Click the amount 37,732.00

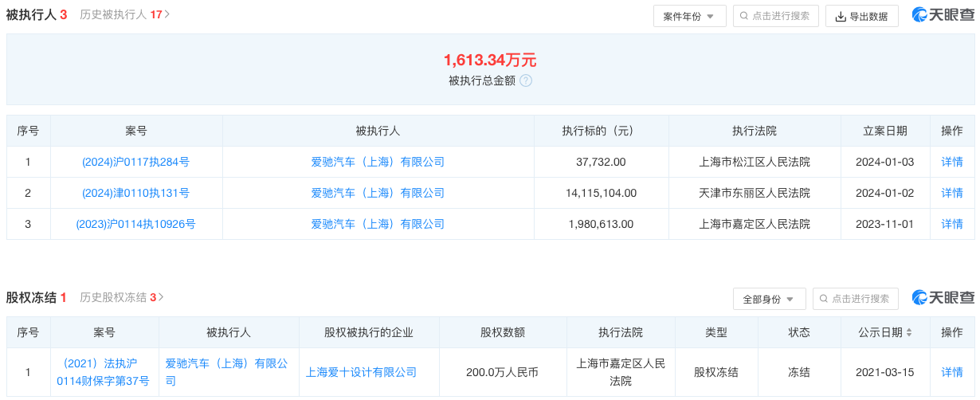[601, 162]
